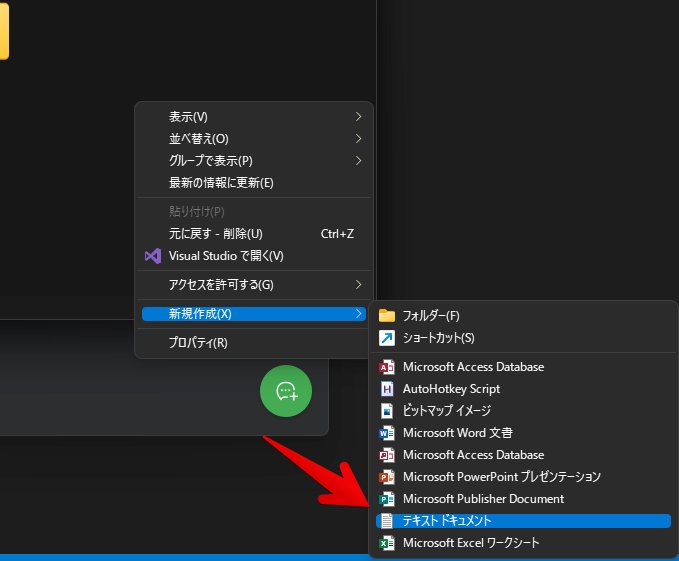Click the Access icon above AutoHotkey Script
The height and width of the screenshot is (561, 679).
tap(387, 367)
